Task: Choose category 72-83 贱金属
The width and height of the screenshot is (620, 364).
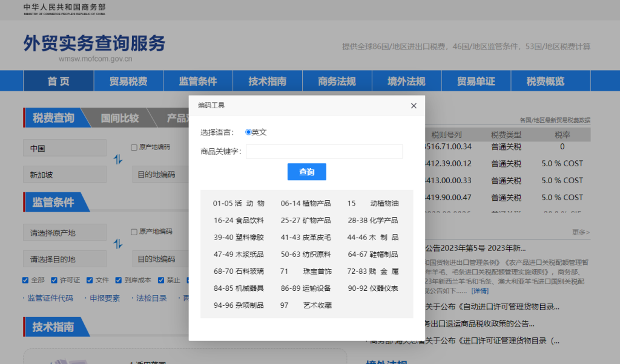Action: point(373,271)
